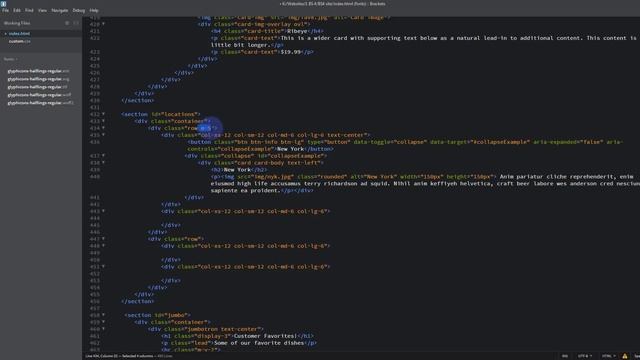The width and height of the screenshot is (640, 360).
Task: Open glyphicons-halflings-regular.ttf file
Action: point(37,87)
